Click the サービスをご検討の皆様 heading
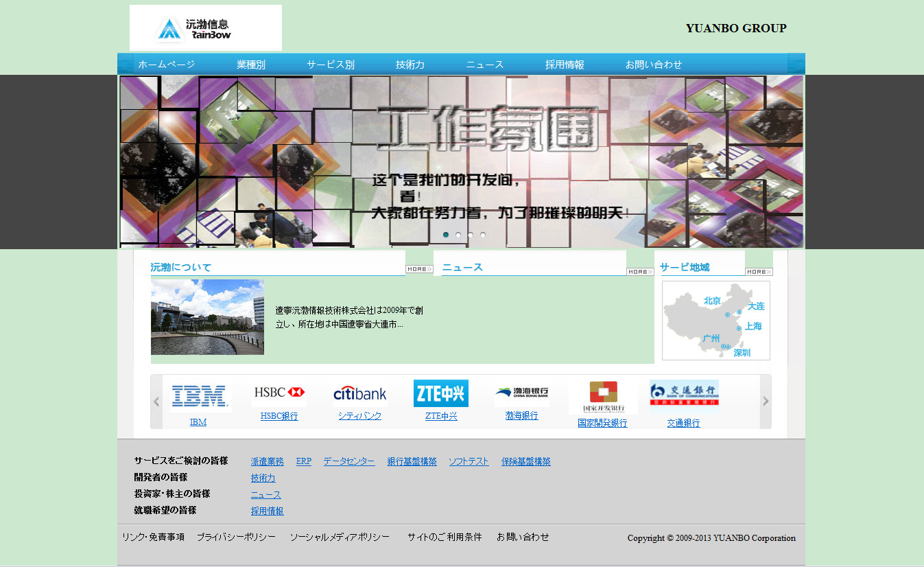Screen dimensions: 924x567 tap(181, 461)
